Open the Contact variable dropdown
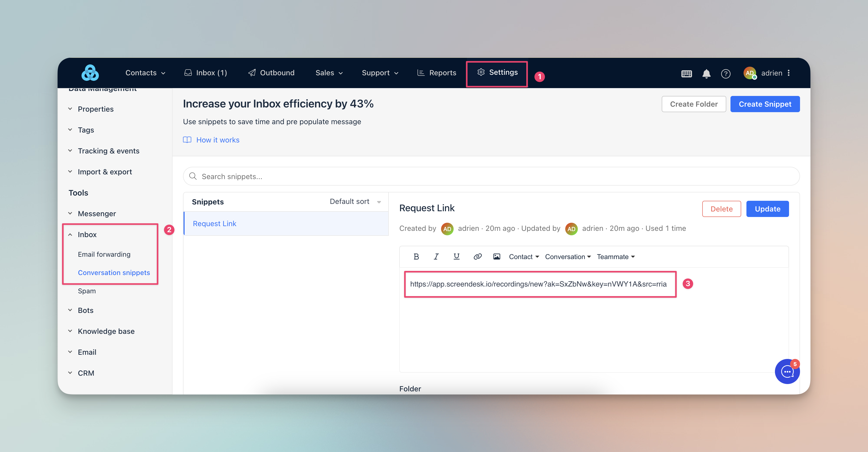Viewport: 868px width, 452px height. point(524,257)
